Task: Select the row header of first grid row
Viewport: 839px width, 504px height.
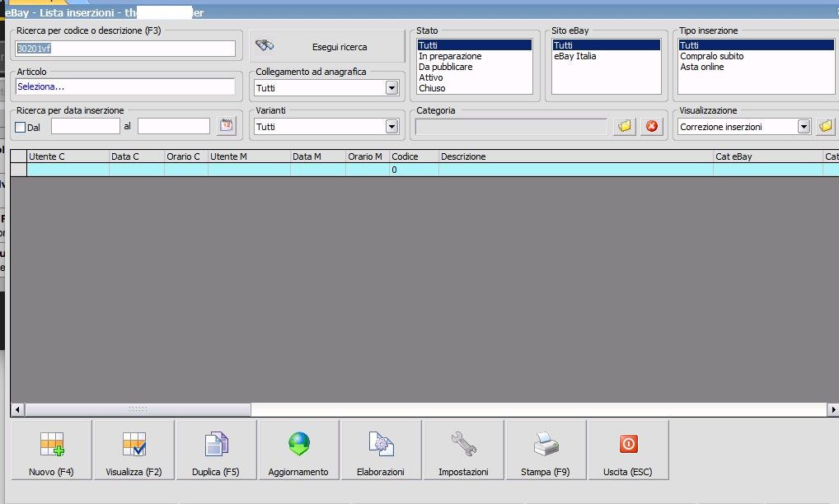Action: pos(19,170)
